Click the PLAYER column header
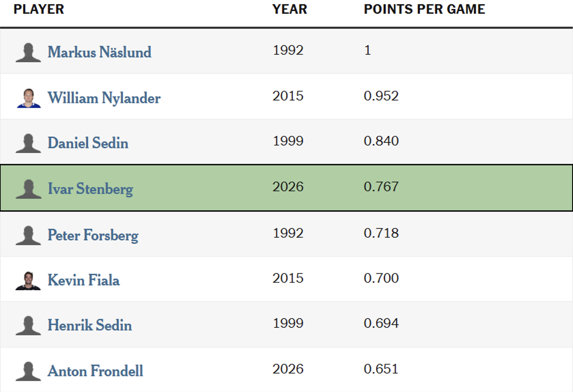The width and height of the screenshot is (573, 392). coord(39,9)
